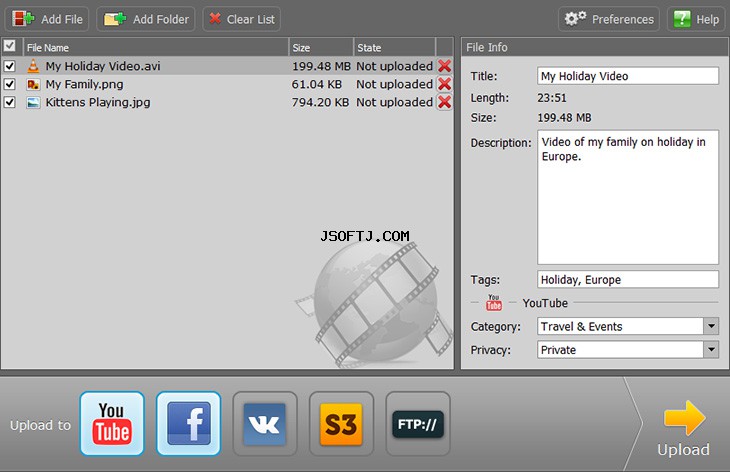Remove My Holiday Video.avi with red X
Image resolution: width=730 pixels, height=472 pixels.
pyautogui.click(x=445, y=66)
